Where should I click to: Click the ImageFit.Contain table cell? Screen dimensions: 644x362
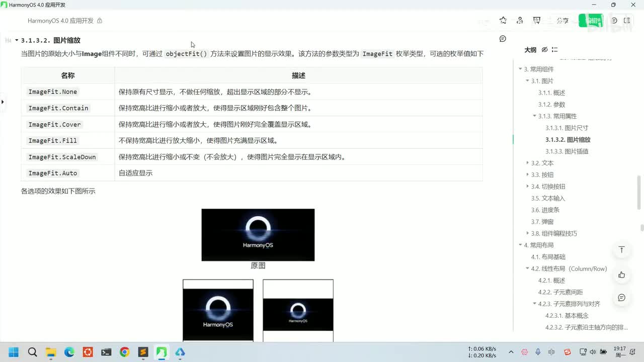click(68, 108)
